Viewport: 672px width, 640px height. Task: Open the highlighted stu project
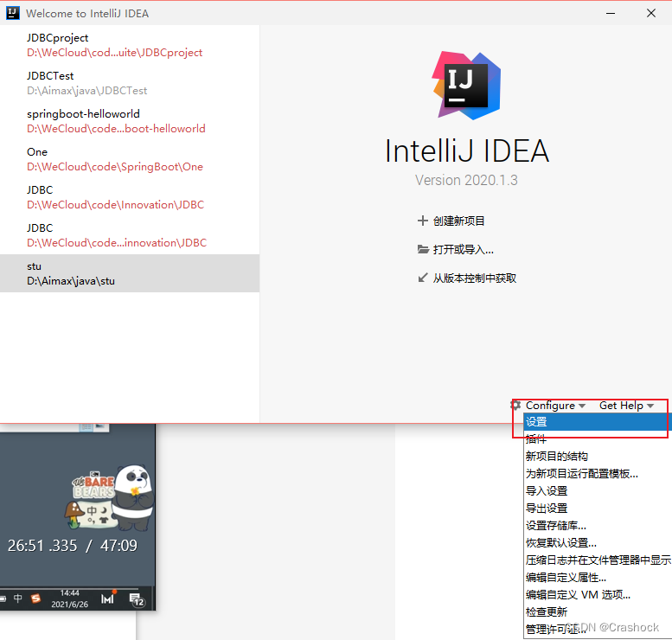[x=130, y=273]
